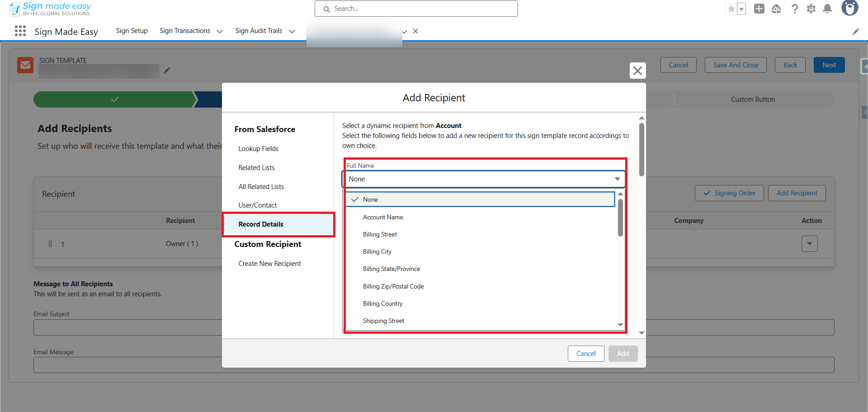Click the top Cancel button in template header
Viewport: 868px width, 412px height.
(x=678, y=65)
